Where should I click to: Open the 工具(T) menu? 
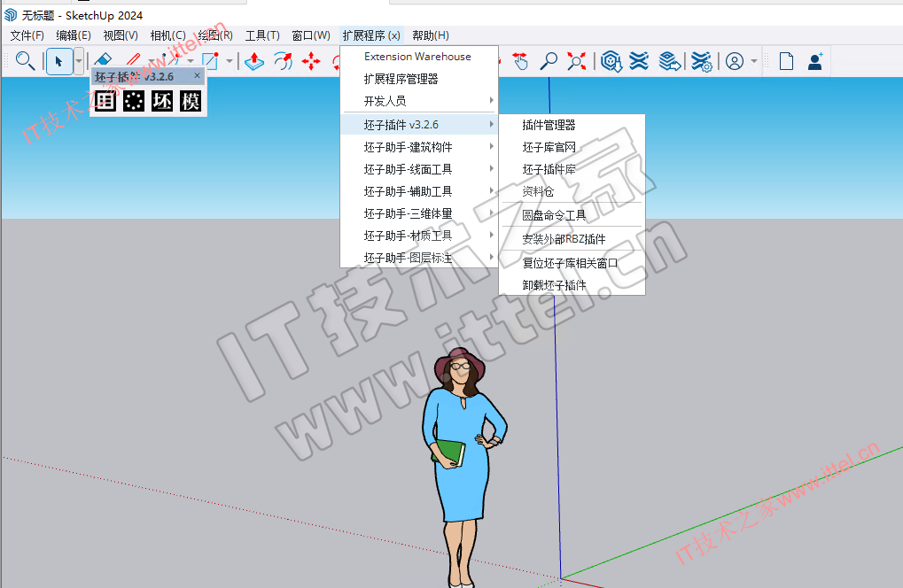(262, 35)
